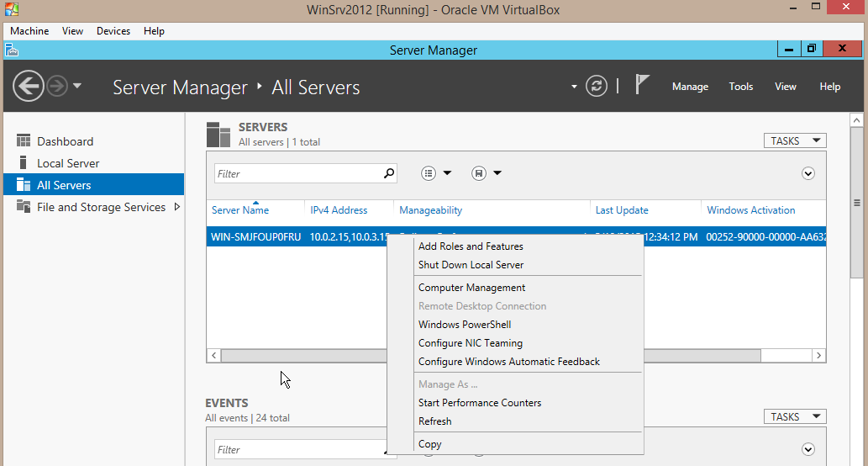The width and height of the screenshot is (868, 466).
Task: Click VirtualBox window title icon
Action: click(12, 9)
